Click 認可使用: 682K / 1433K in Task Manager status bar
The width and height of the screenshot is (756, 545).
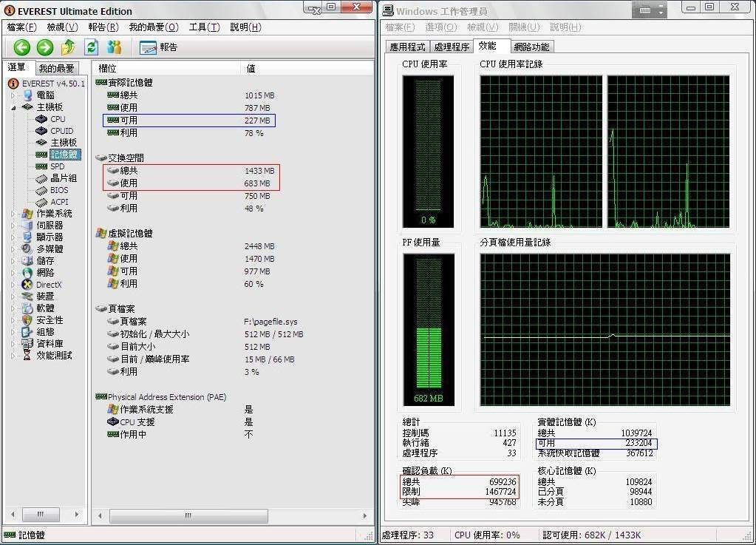pyautogui.click(x=592, y=535)
